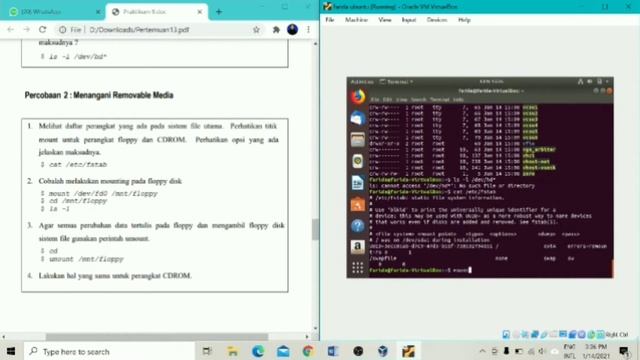Image resolution: width=640 pixels, height=360 pixels.
Task: Open the VirtualBox Help menu
Action: (464, 20)
